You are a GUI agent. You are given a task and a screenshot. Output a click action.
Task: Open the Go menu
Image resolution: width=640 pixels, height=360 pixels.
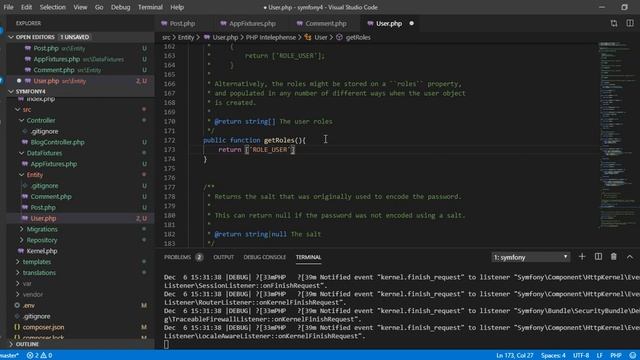pyautogui.click(x=99, y=7)
